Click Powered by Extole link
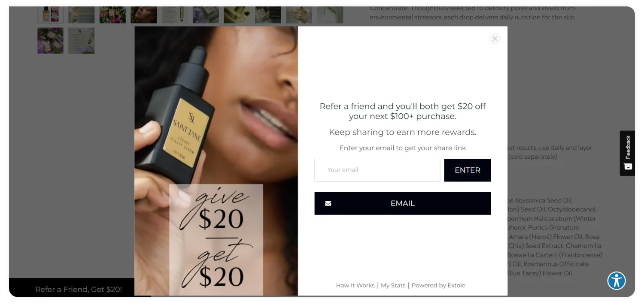This screenshot has width=644, height=305. [438, 285]
